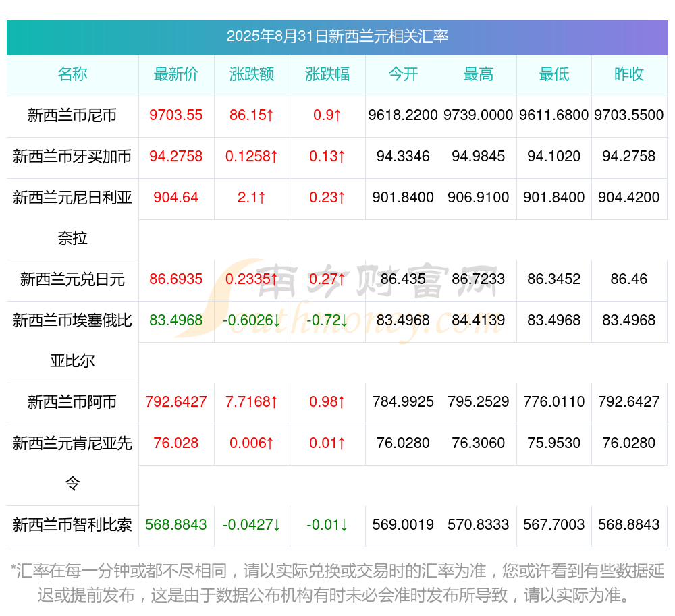675x616 pixels.
Task: Click the 涨跌额 column header
Action: [252, 74]
